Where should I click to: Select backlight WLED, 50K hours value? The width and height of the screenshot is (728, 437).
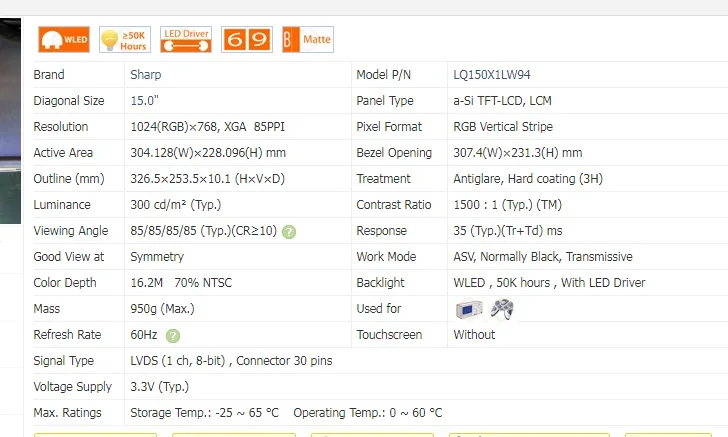(549, 283)
